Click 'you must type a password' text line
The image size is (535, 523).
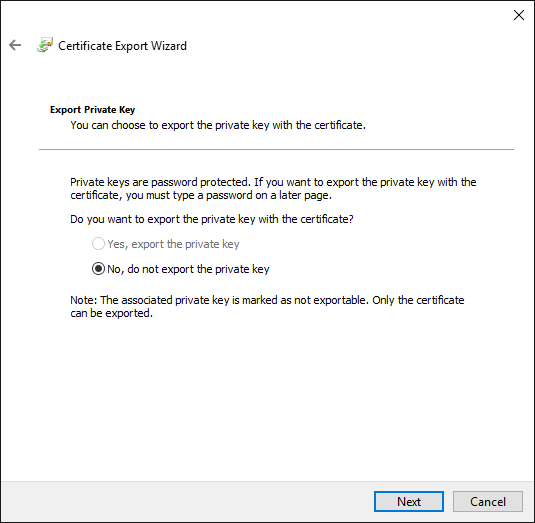[x=201, y=195]
